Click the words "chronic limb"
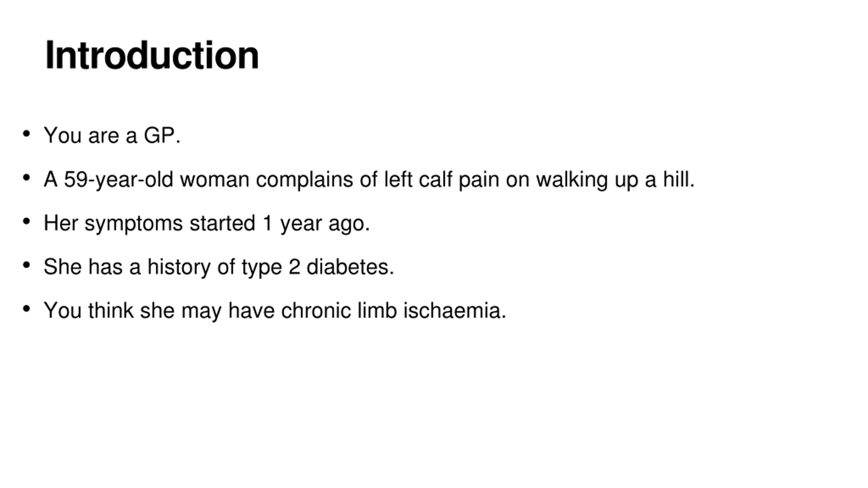The height and width of the screenshot is (488, 868). 339,310
